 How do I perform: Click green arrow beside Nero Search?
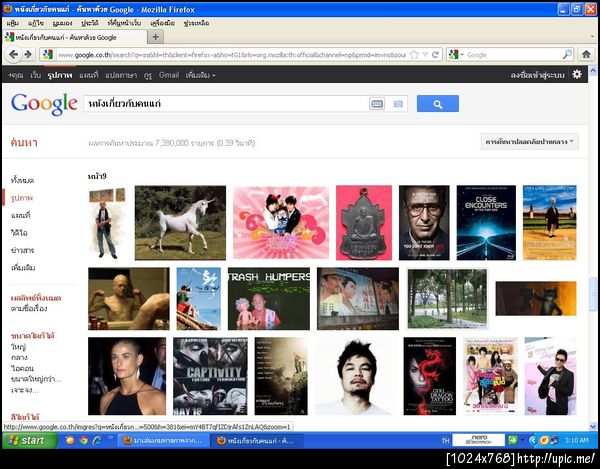pos(513,440)
